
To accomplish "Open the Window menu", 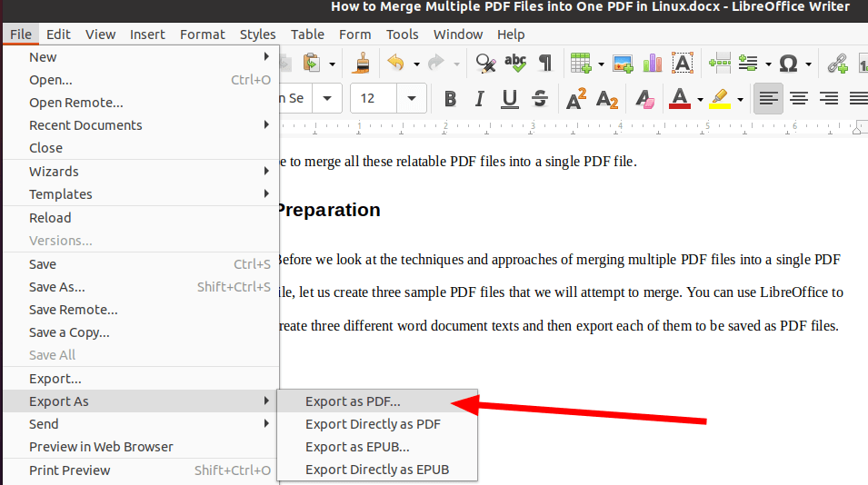I will coord(458,35).
